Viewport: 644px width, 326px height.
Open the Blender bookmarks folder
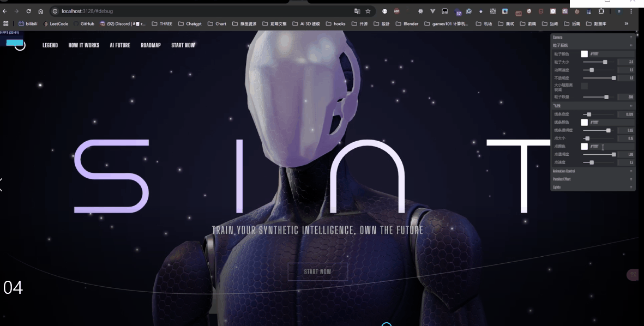(x=407, y=24)
